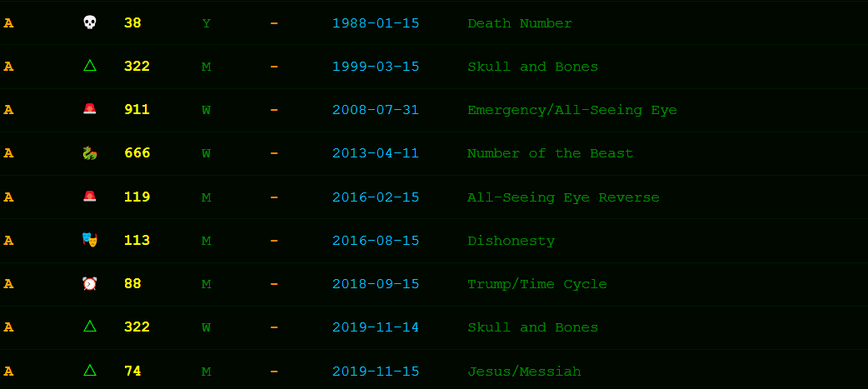
Task: Click the Y code in the 38 row
Action: tap(207, 23)
